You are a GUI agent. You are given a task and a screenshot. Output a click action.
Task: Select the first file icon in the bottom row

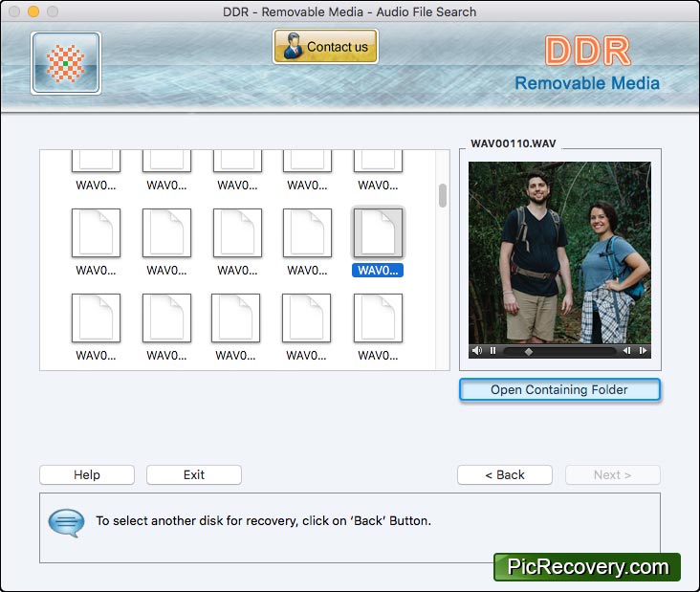point(96,318)
